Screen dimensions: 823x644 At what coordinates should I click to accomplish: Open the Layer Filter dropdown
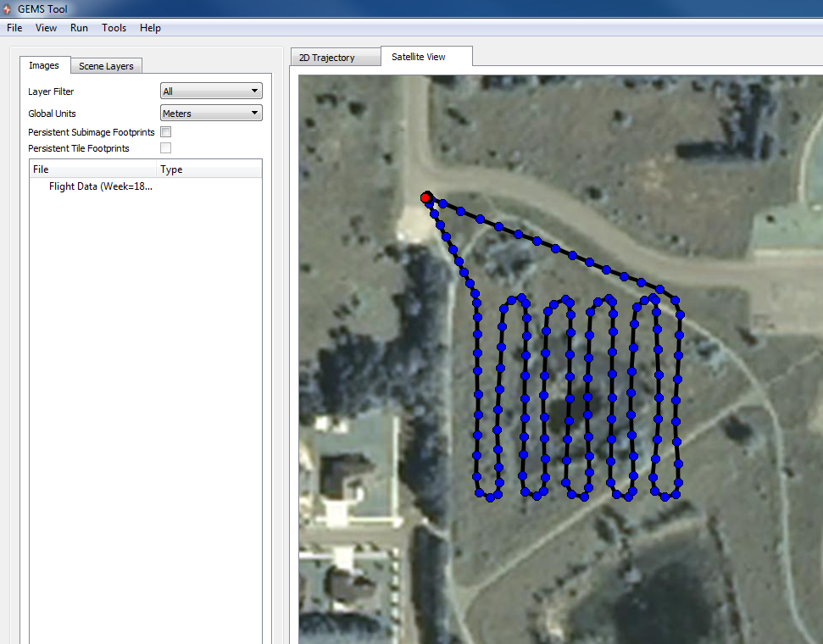point(210,91)
